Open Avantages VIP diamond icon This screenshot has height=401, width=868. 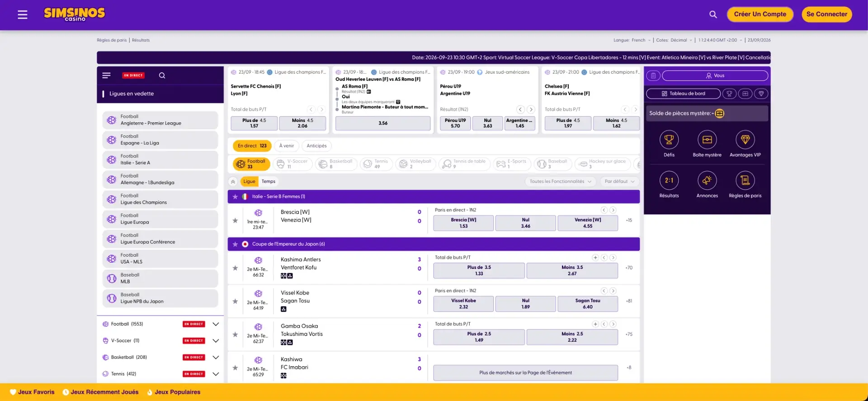point(745,140)
